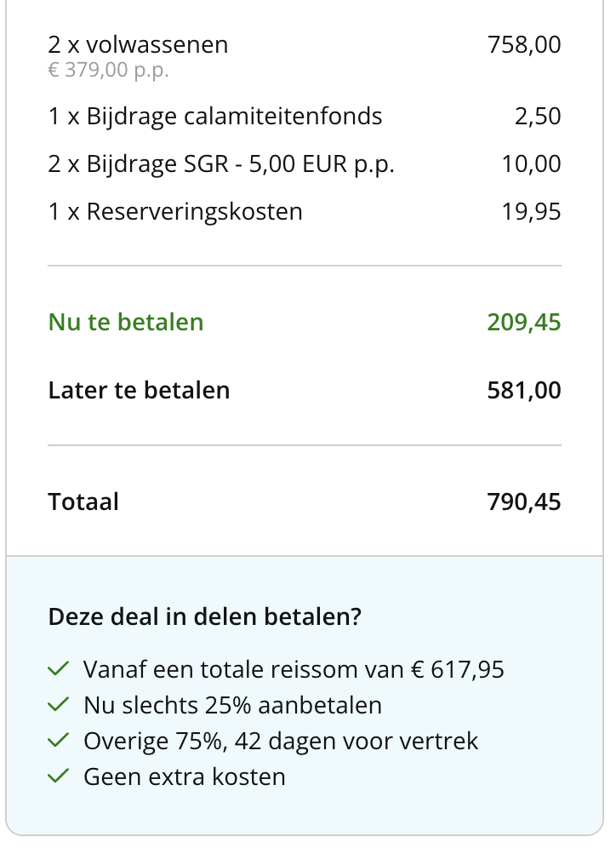
Task: Click 'Deze deal in delen betalen?' heading
Action: (205, 616)
